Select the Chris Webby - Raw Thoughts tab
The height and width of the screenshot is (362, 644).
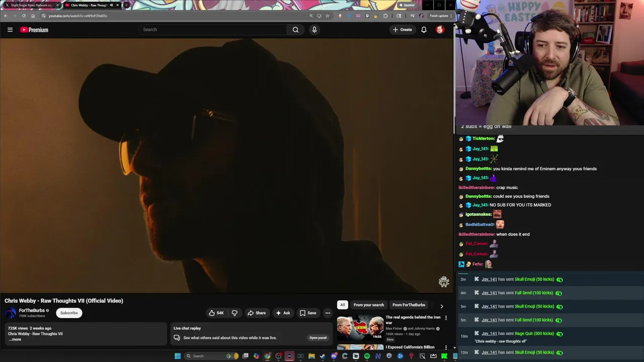tap(89, 5)
